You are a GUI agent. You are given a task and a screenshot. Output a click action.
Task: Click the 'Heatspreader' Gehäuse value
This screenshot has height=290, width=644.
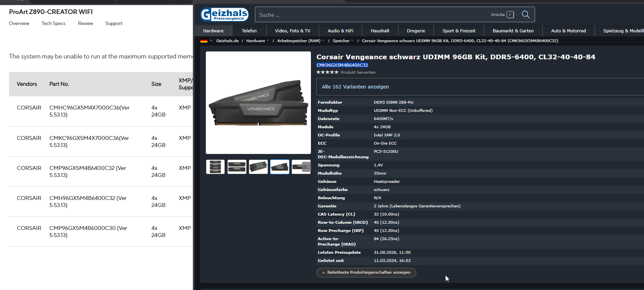[387, 182]
